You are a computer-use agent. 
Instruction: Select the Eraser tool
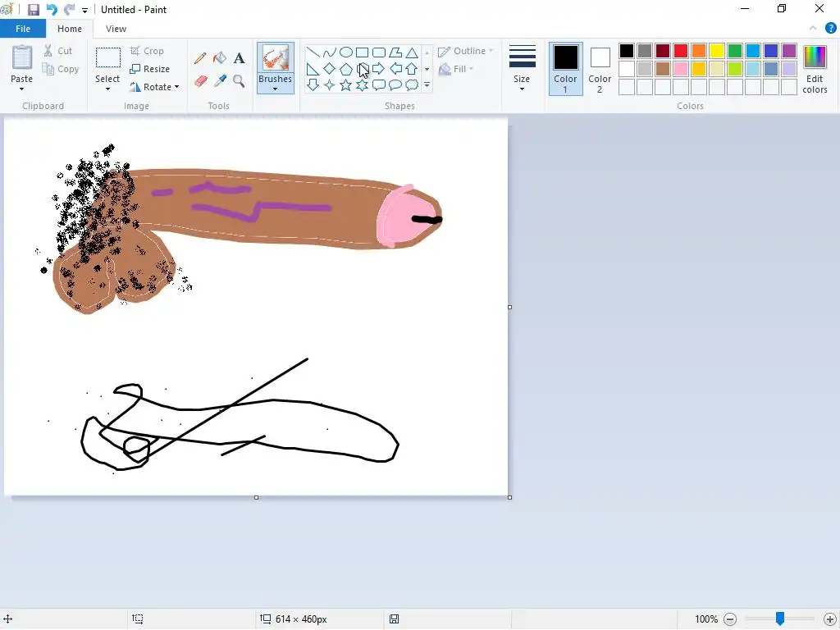(x=200, y=81)
